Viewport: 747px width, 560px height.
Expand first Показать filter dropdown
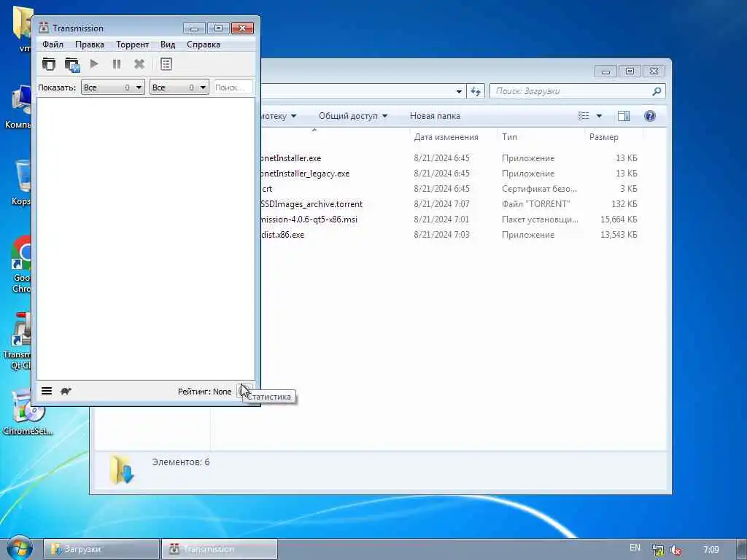113,87
